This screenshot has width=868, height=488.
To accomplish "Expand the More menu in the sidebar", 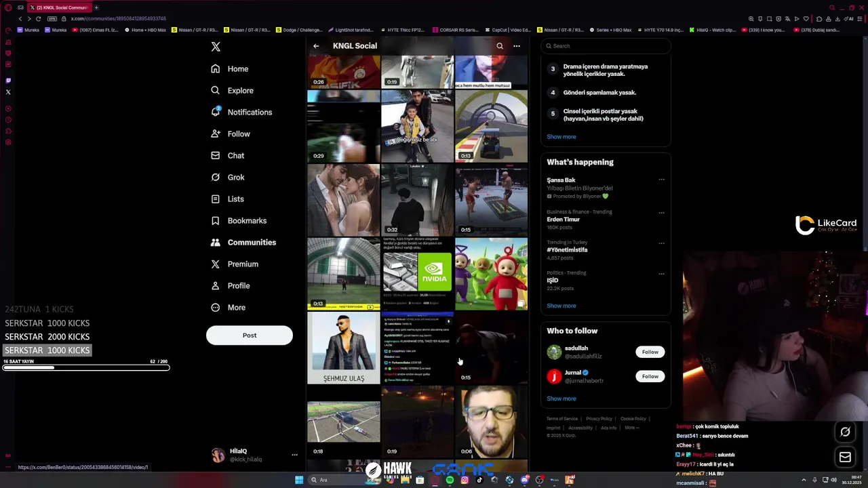I will (228, 307).
